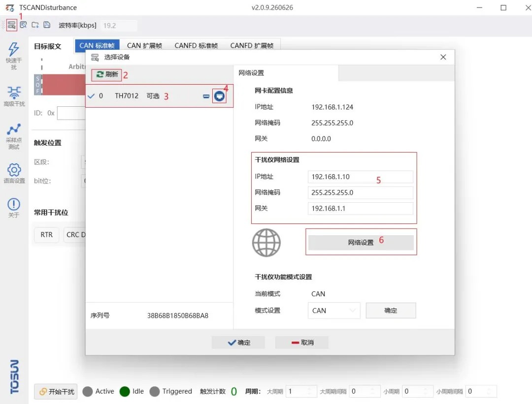The width and height of the screenshot is (532, 404).
Task: Click the trigger count value 0
Action: [234, 392]
